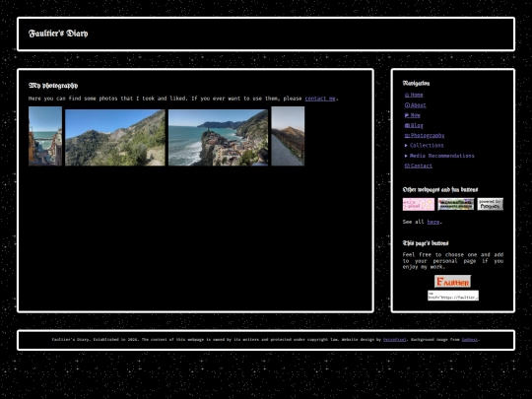This screenshot has height=399, width=532.
Task: Open the green hillside panorama photo
Action: coord(115,137)
